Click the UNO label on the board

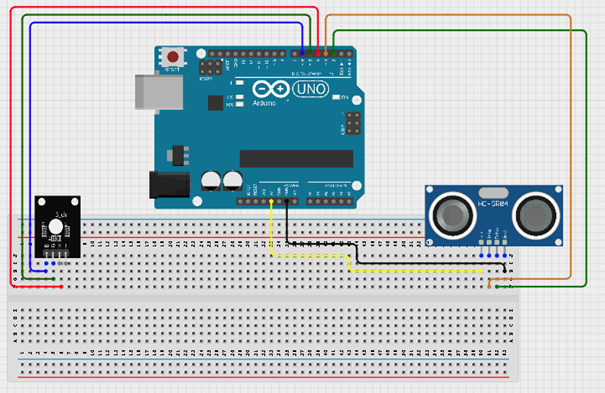(311, 89)
